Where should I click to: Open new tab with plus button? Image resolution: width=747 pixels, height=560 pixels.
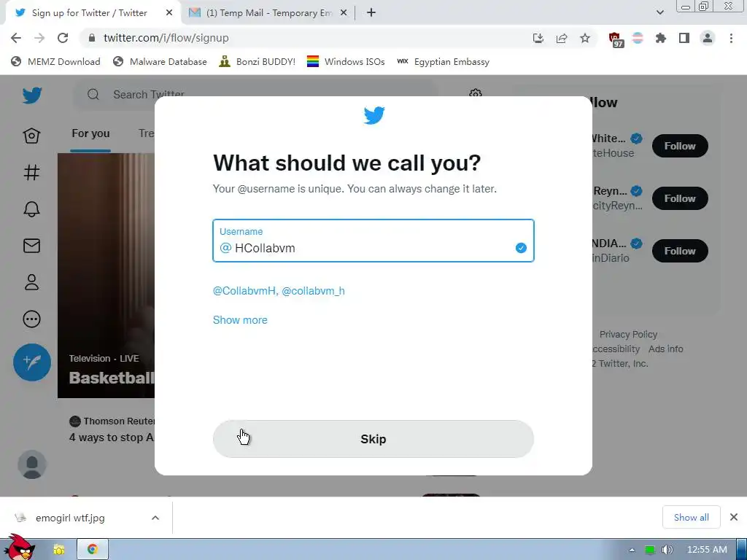click(x=371, y=13)
